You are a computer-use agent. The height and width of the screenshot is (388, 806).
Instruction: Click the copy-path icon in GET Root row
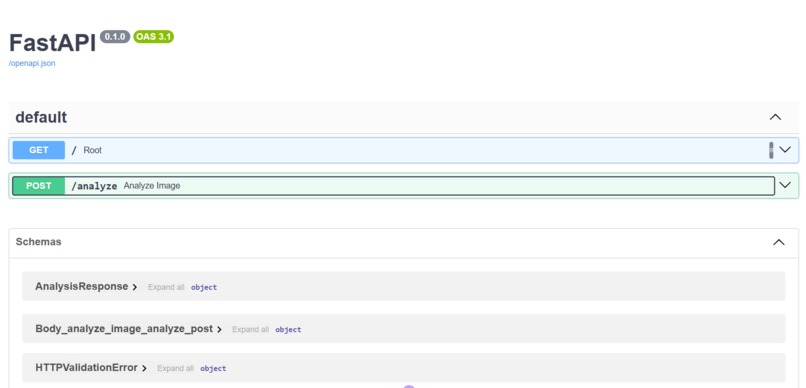tap(771, 150)
